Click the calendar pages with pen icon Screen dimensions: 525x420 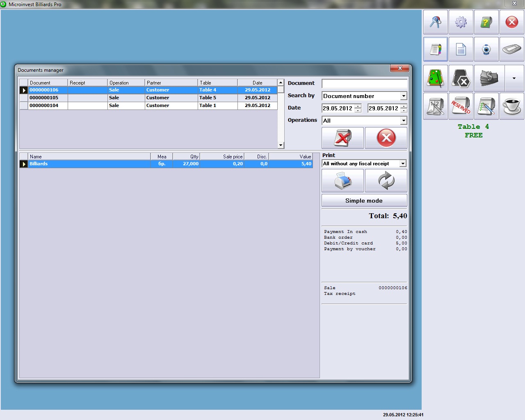pyautogui.click(x=436, y=106)
